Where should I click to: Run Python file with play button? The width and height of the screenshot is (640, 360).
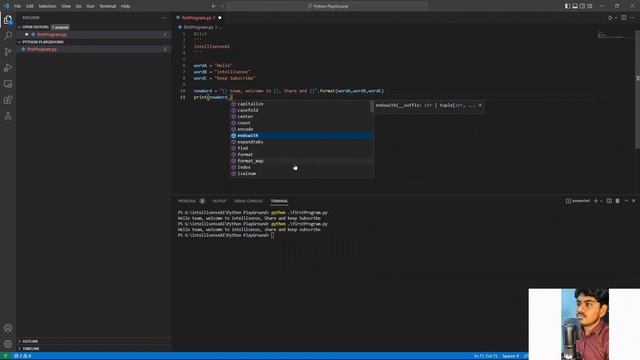610,18
